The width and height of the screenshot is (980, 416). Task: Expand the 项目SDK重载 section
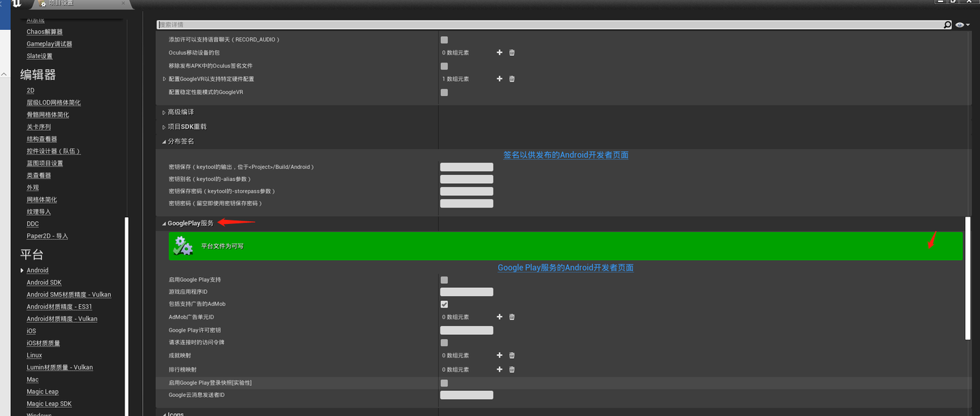pyautogui.click(x=164, y=127)
